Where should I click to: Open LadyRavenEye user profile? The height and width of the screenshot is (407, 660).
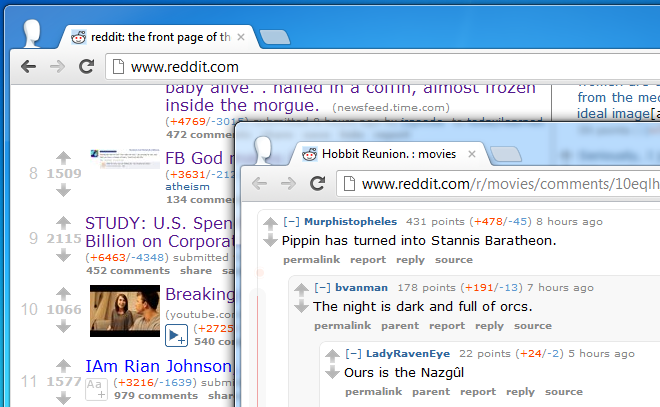pos(408,354)
